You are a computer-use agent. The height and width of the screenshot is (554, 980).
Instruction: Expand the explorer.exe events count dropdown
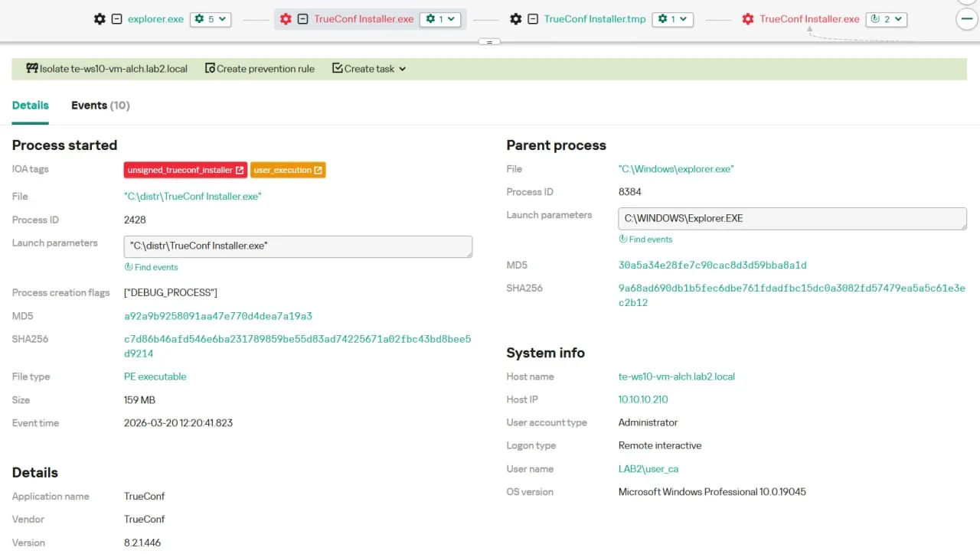[210, 19]
